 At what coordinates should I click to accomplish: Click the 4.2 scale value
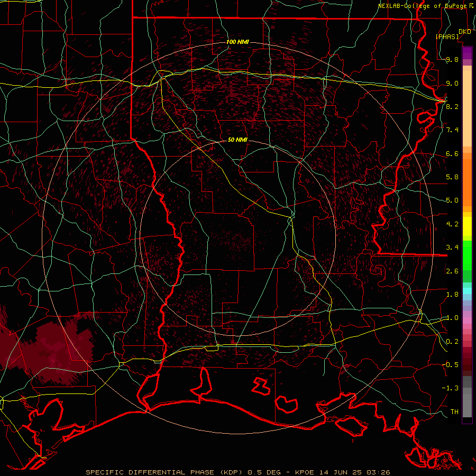[452, 224]
